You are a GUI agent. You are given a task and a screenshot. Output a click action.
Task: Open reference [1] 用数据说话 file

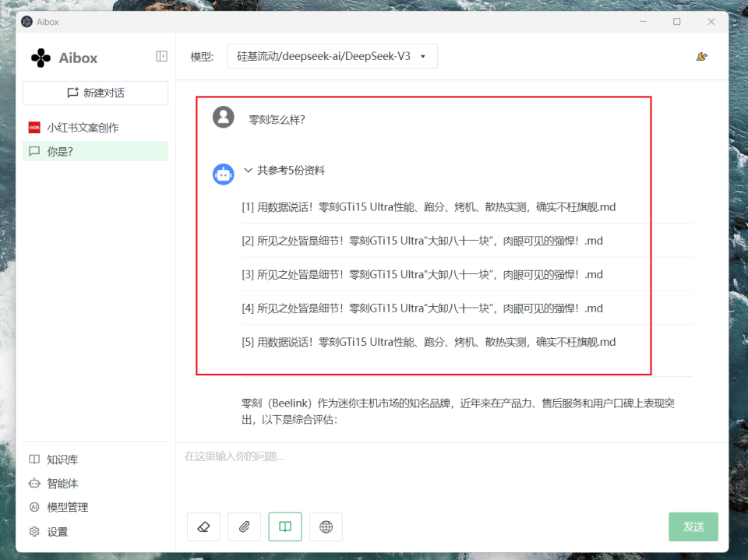[429, 207]
